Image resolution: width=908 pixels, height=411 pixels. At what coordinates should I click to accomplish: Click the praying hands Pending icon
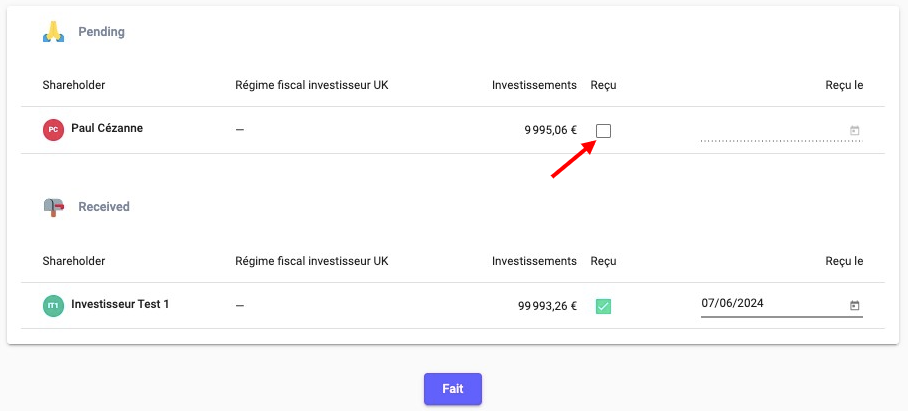tap(53, 32)
